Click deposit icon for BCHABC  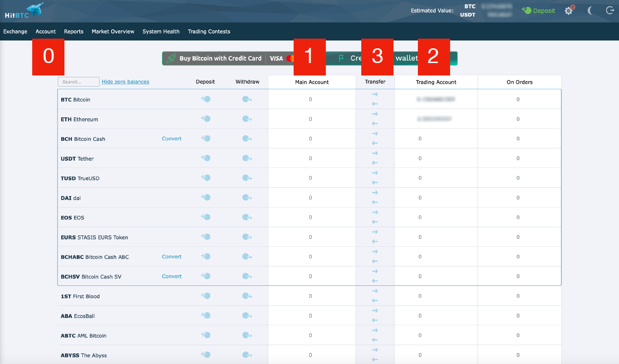206,257
